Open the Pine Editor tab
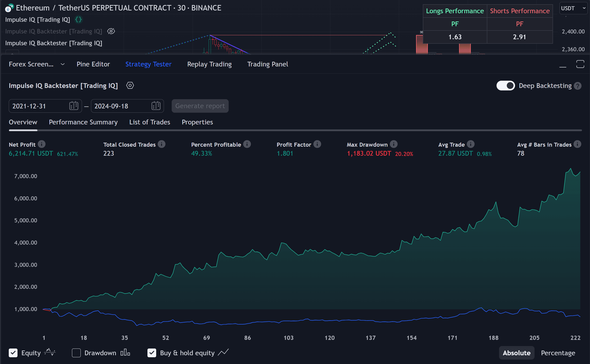Viewport: 590px width, 364px height. 93,64
